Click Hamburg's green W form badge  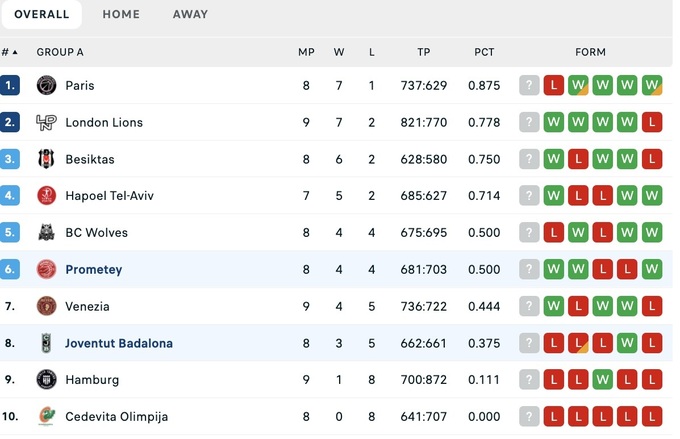click(x=603, y=380)
